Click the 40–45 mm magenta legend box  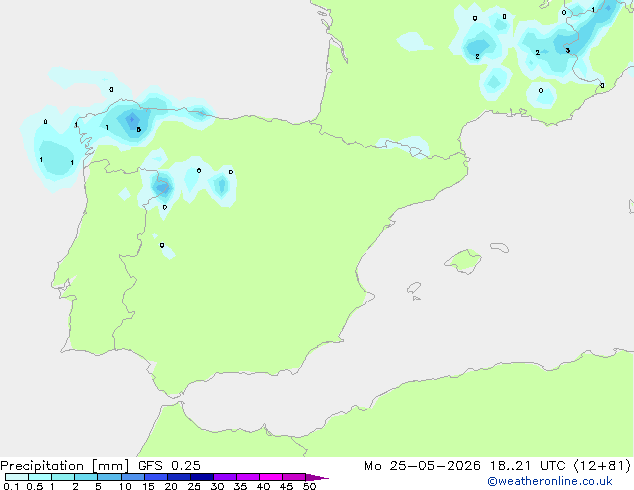click(271, 477)
